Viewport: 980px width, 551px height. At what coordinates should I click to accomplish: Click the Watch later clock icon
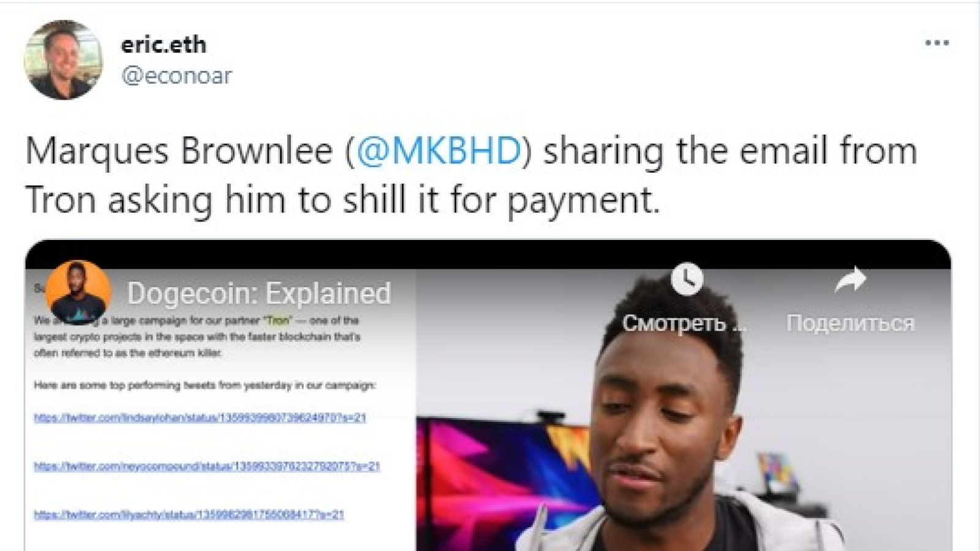(x=687, y=280)
